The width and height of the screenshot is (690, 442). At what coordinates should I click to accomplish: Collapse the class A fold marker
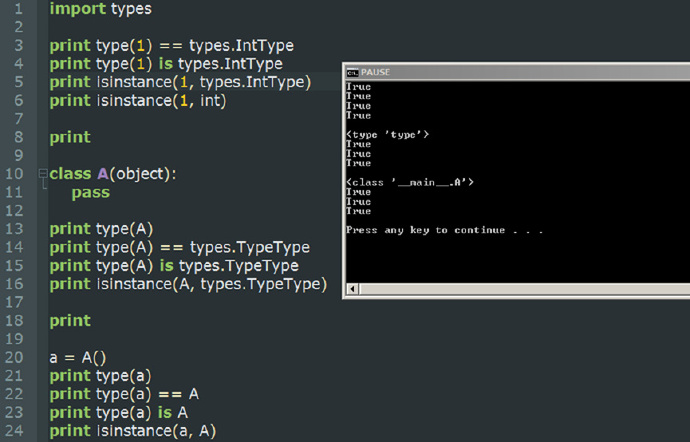click(x=43, y=173)
